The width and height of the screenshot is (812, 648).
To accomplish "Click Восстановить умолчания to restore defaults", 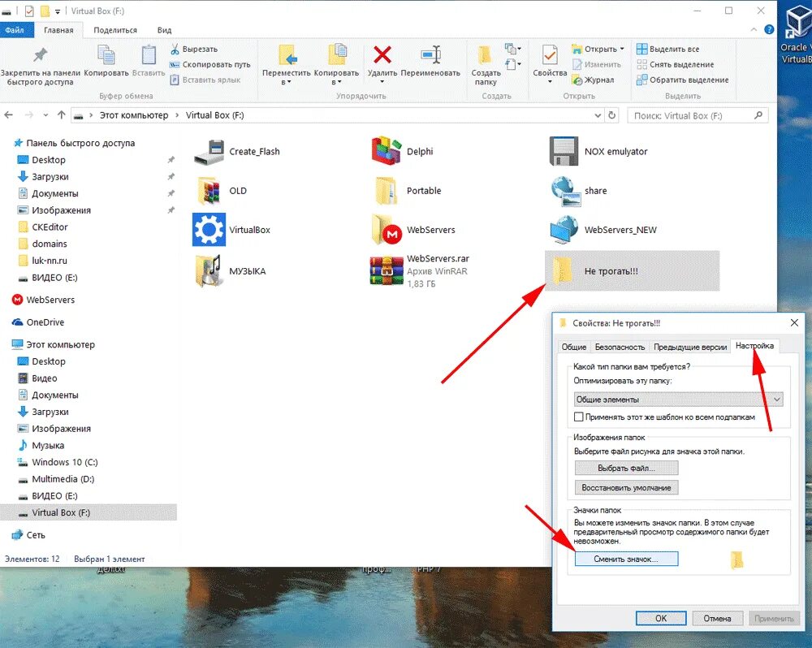I will (626, 487).
